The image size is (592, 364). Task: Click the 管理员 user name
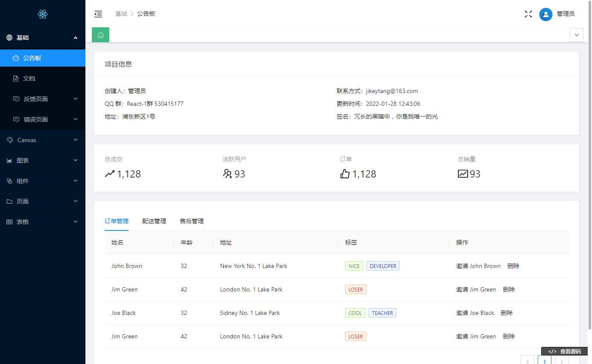[566, 14]
